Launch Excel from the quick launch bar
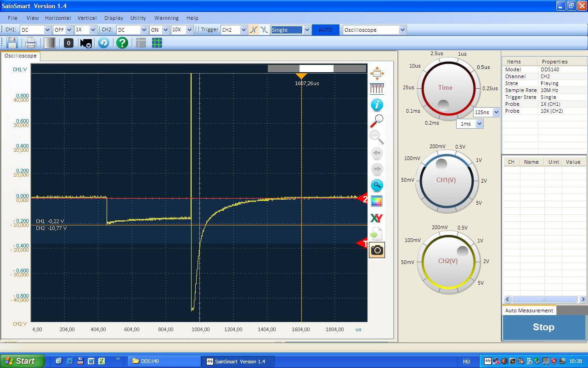The width and height of the screenshot is (588, 368). tap(102, 361)
